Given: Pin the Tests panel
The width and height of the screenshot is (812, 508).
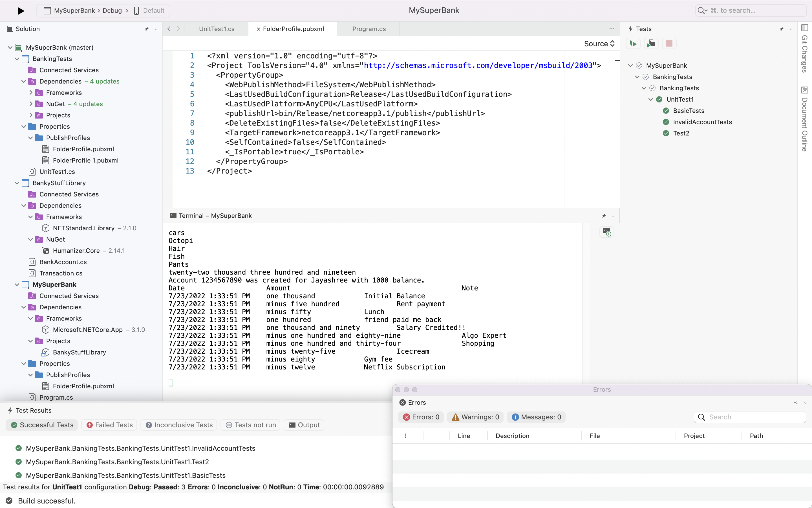Looking at the screenshot, I should click(x=782, y=29).
